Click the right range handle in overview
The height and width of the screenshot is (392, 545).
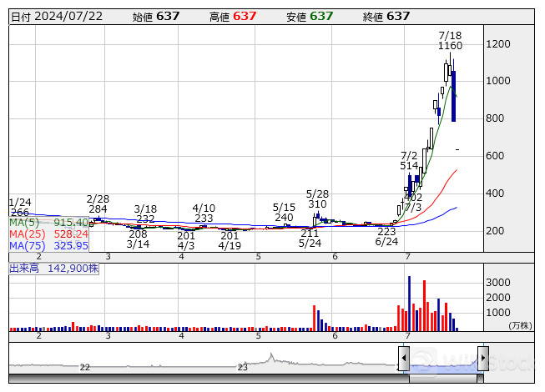pyautogui.click(x=482, y=359)
